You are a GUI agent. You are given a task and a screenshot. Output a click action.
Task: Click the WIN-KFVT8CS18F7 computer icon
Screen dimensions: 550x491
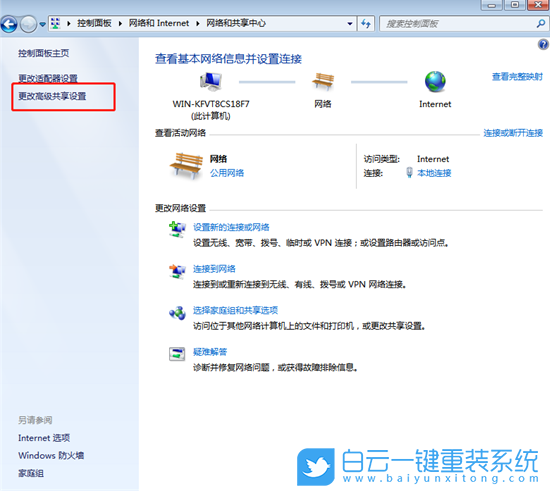[211, 81]
